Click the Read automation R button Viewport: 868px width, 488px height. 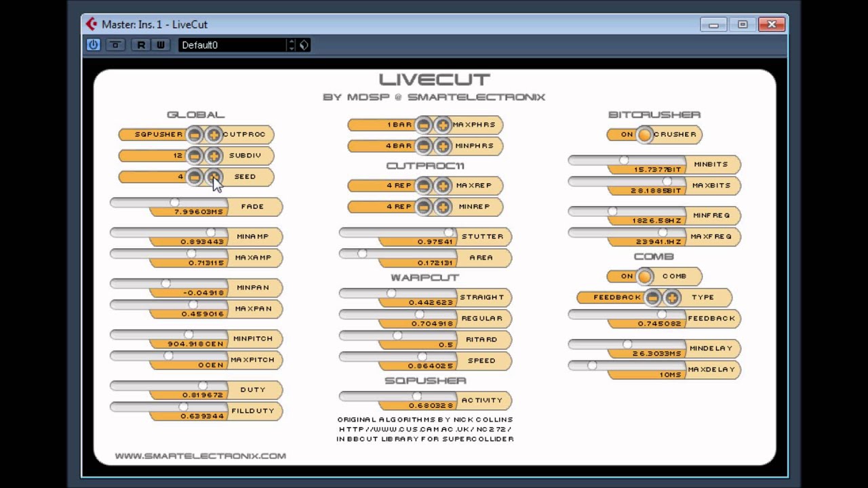[140, 45]
